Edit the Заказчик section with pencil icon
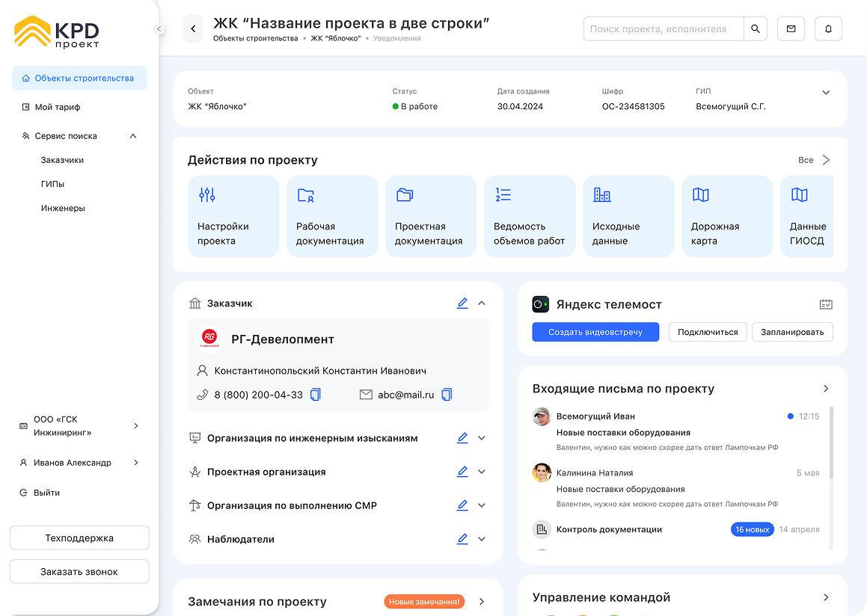 coord(462,304)
